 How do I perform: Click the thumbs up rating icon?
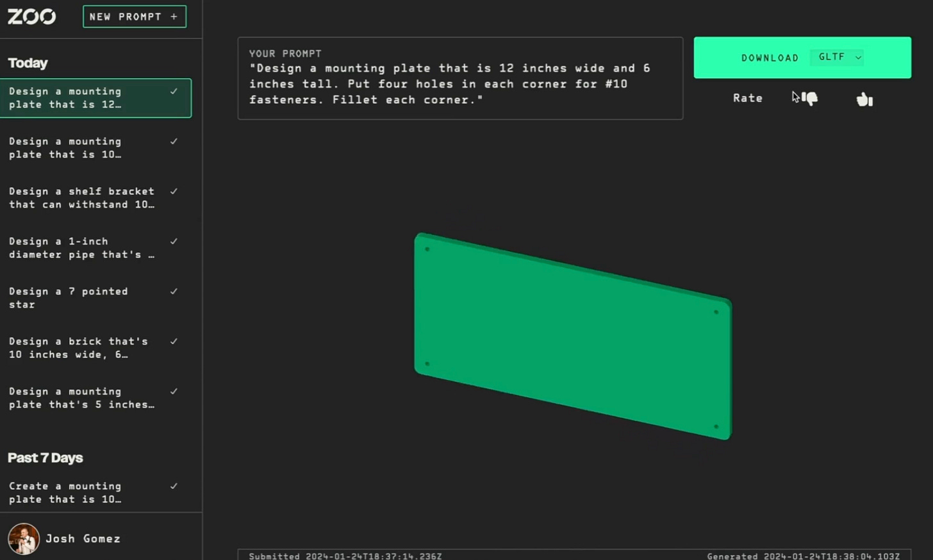pos(864,99)
